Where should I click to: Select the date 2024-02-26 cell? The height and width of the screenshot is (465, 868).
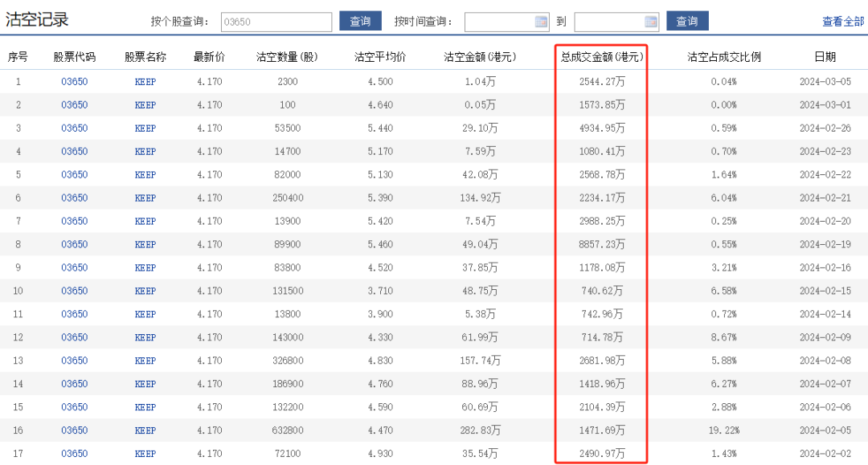(825, 128)
